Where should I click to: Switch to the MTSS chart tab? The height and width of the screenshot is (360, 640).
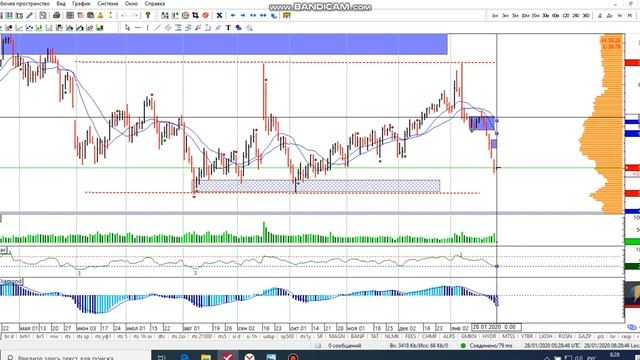coord(509,336)
